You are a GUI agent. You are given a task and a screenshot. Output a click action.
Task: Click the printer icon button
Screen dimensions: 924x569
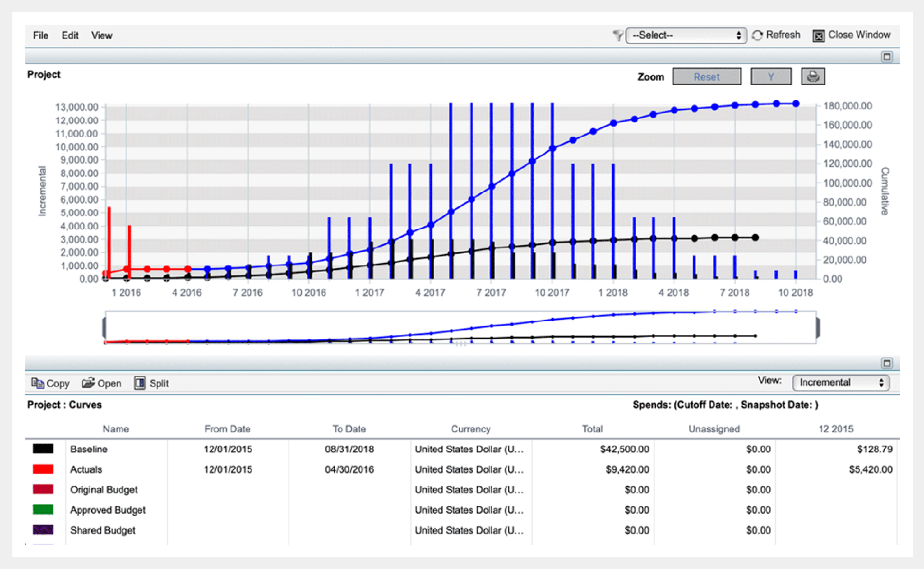tap(813, 77)
